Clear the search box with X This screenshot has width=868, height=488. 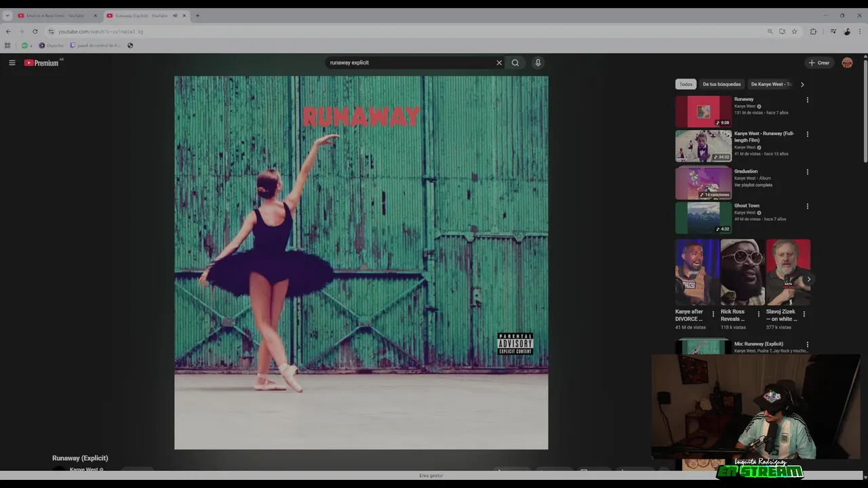tap(499, 62)
